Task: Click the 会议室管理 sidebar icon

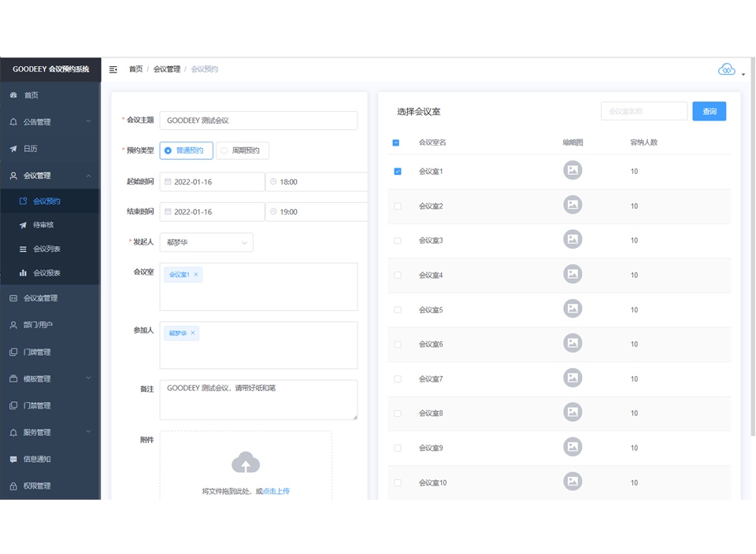Action: tap(13, 298)
